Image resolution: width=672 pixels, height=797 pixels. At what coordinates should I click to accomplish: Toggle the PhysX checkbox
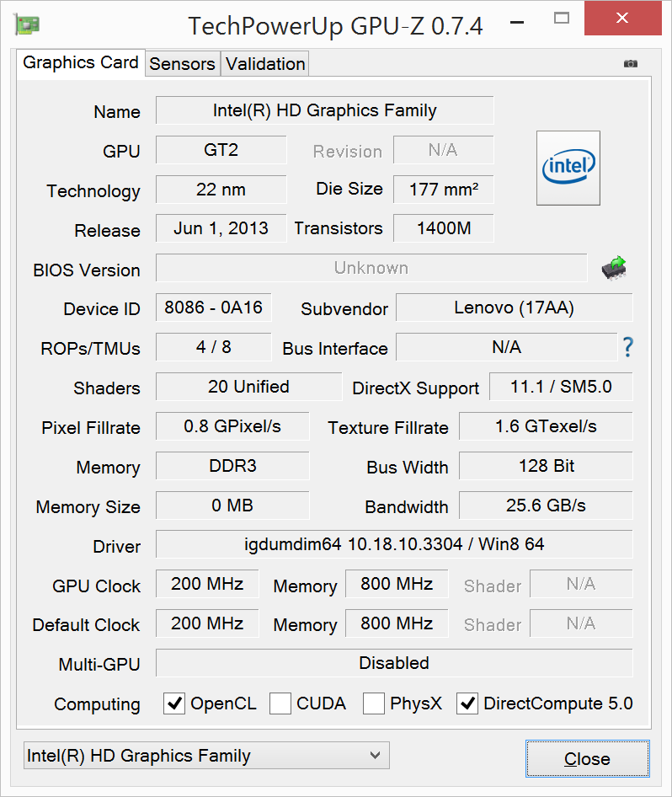(374, 703)
